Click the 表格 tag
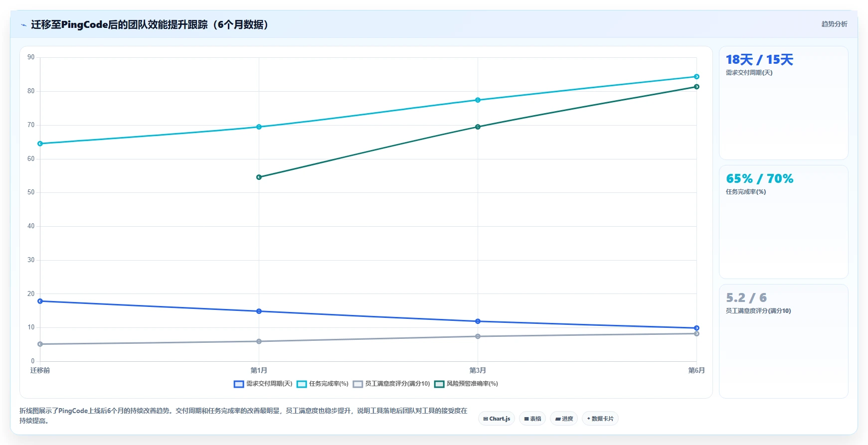The height and width of the screenshot is (445, 868). (532, 419)
